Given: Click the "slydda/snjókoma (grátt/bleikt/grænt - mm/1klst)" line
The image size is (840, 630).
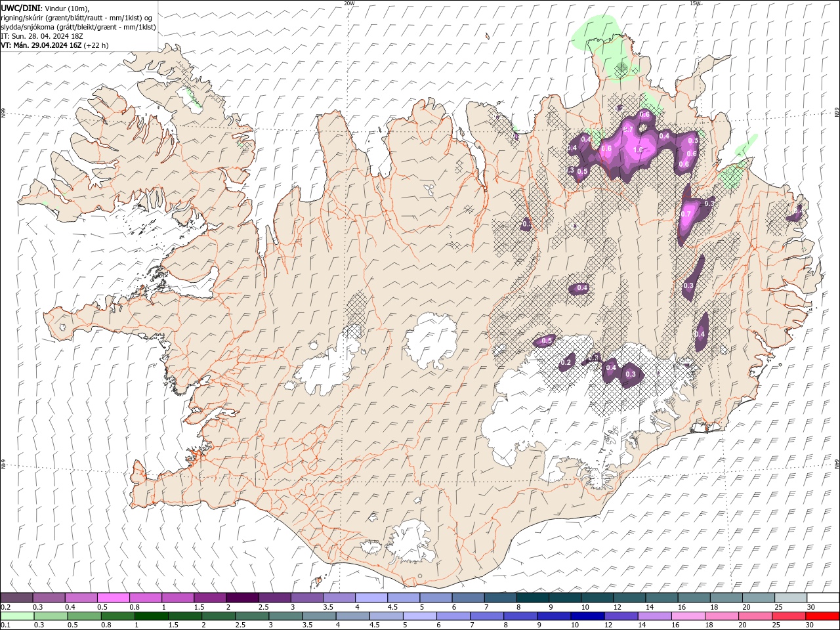Looking at the screenshot, I should click(78, 27).
